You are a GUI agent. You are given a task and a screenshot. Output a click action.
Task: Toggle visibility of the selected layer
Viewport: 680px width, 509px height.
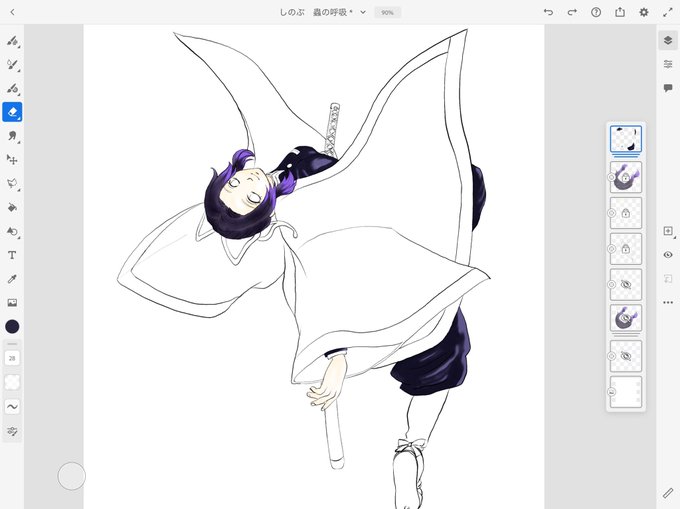click(x=668, y=254)
